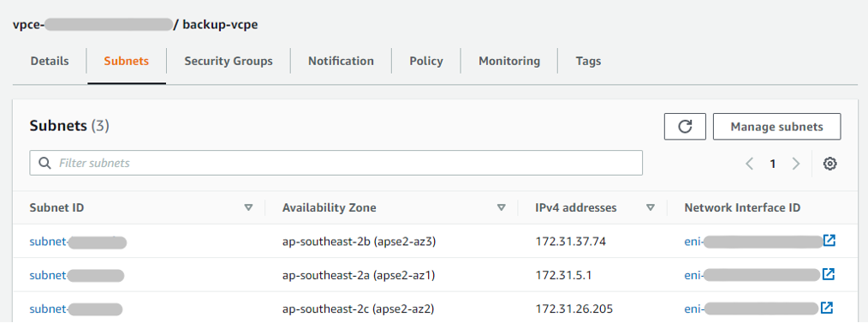The width and height of the screenshot is (868, 323).
Task: Switch to the Details tab
Action: 50,61
